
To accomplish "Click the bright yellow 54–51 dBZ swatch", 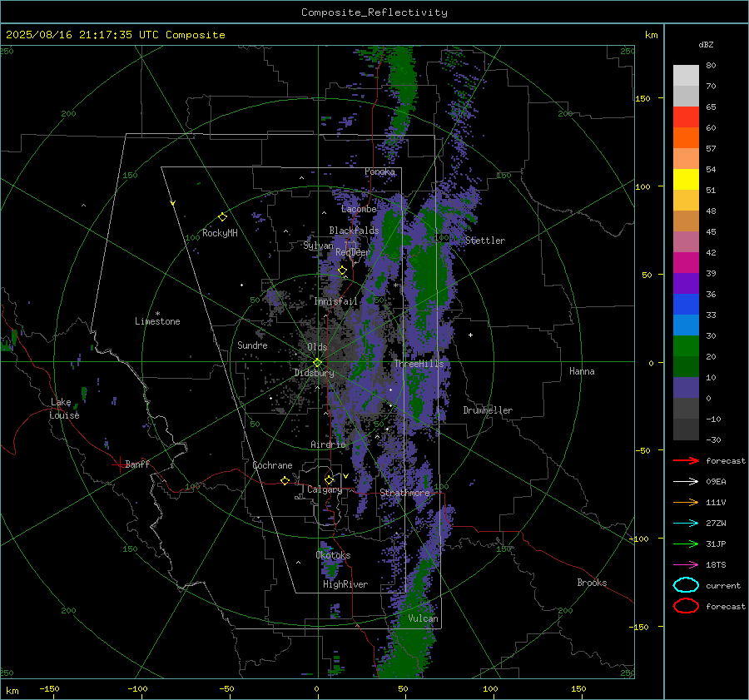I will tap(686, 180).
